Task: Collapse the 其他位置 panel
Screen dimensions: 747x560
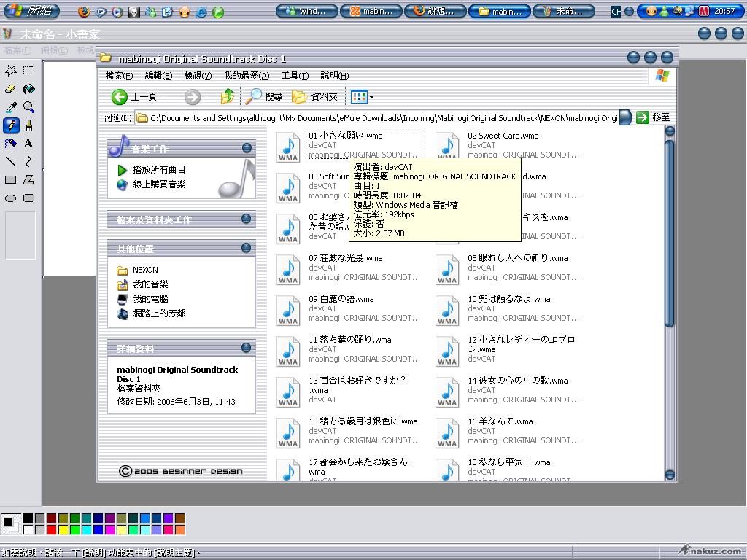Action: [247, 248]
